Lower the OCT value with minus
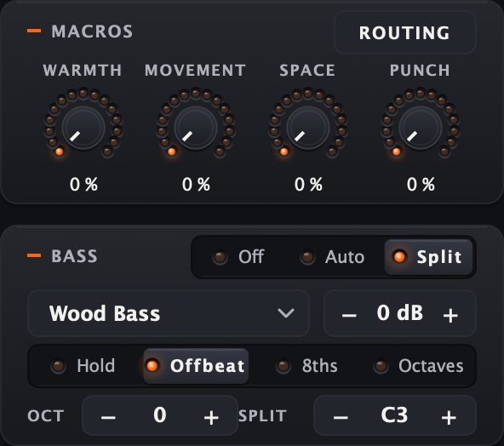The width and height of the screenshot is (504, 446). (108, 417)
